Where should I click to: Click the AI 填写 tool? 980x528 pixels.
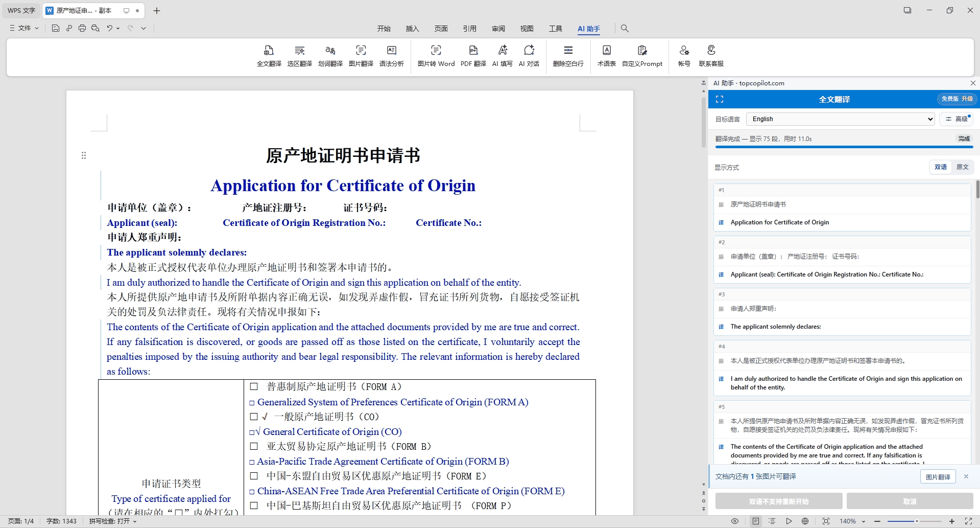click(503, 56)
